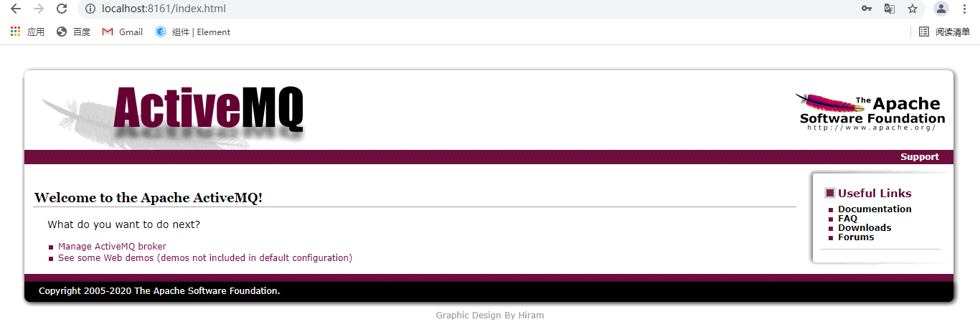Open the apps grid bookmark
Screen dimensions: 980x332
click(27, 32)
